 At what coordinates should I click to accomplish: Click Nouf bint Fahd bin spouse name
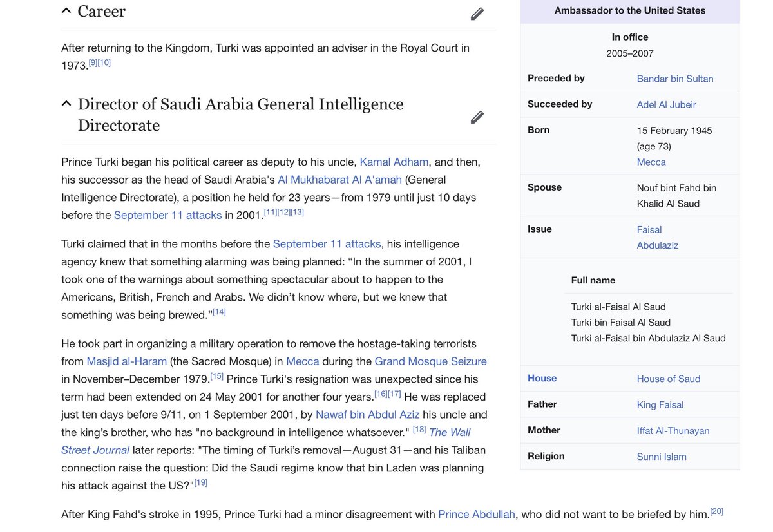[x=676, y=188]
